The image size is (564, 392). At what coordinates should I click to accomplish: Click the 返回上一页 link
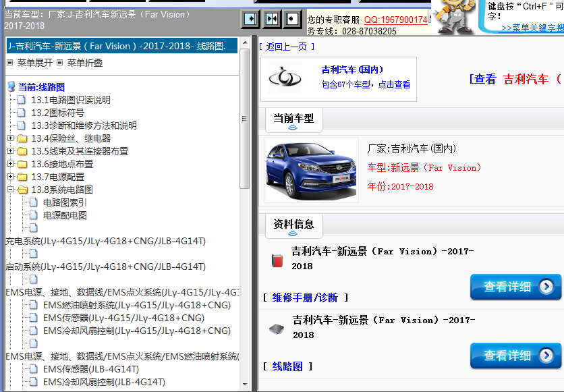click(x=286, y=47)
